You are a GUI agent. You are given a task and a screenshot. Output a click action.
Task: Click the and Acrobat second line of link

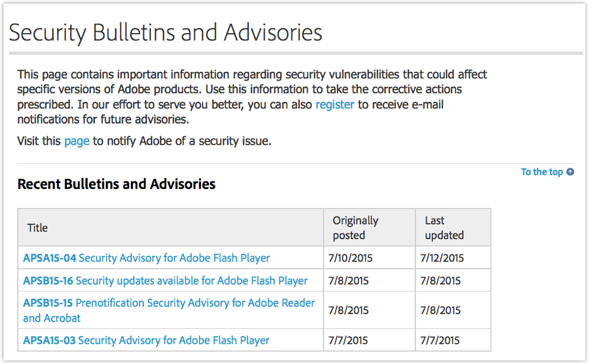pos(52,318)
